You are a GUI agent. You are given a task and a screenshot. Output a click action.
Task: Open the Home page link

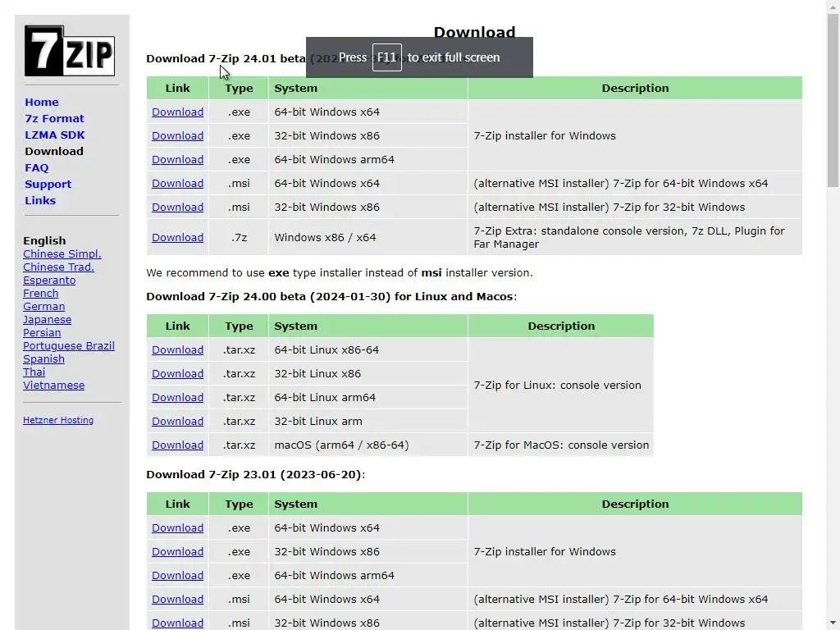(42, 102)
